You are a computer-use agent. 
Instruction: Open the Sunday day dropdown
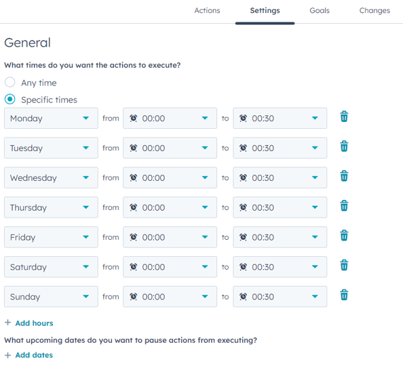pos(51,296)
